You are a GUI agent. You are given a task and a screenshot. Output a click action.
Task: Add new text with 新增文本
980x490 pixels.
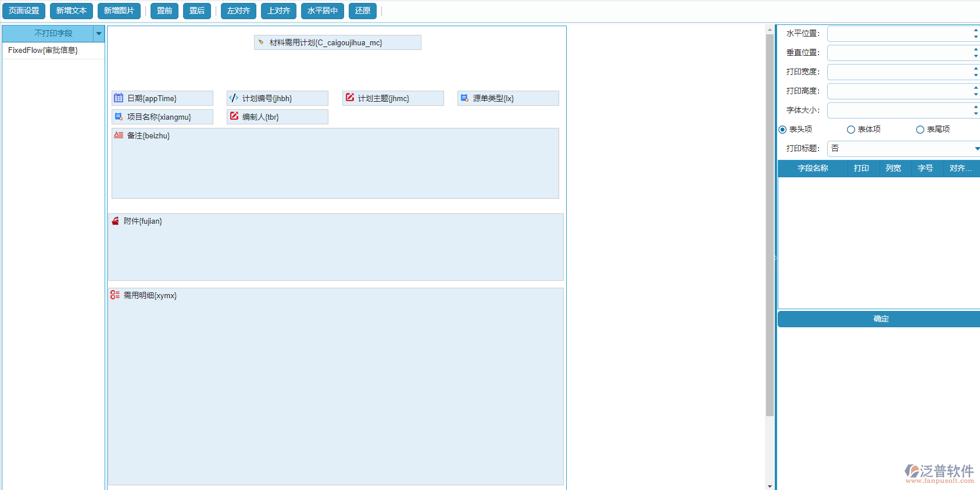tap(71, 11)
